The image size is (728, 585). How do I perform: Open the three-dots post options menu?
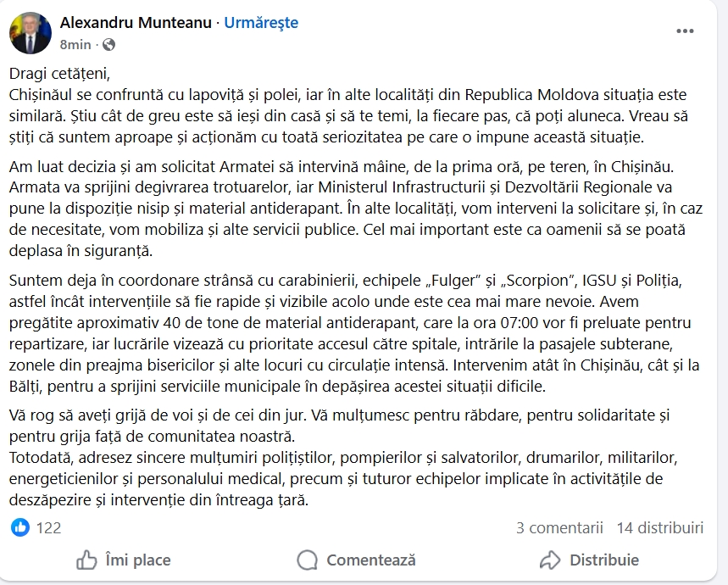click(685, 31)
